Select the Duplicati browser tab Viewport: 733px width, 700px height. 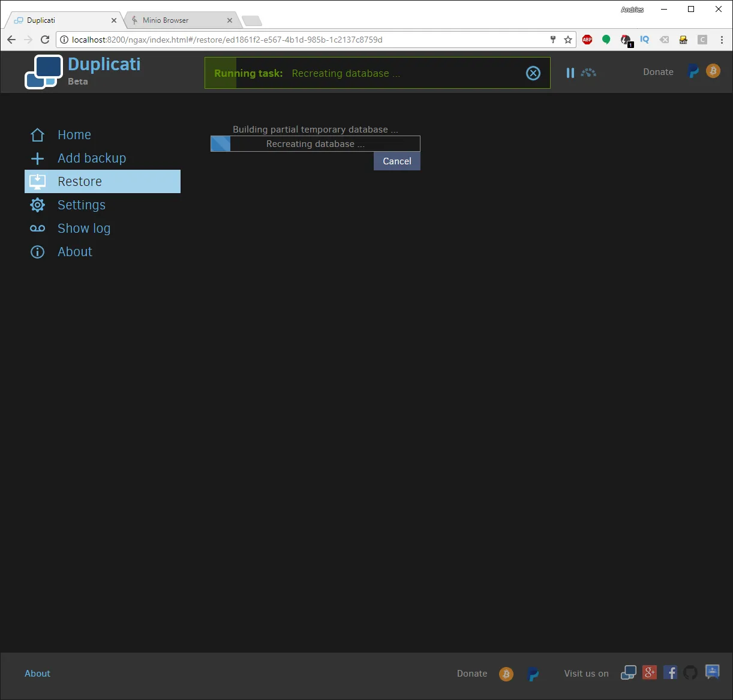click(x=64, y=20)
